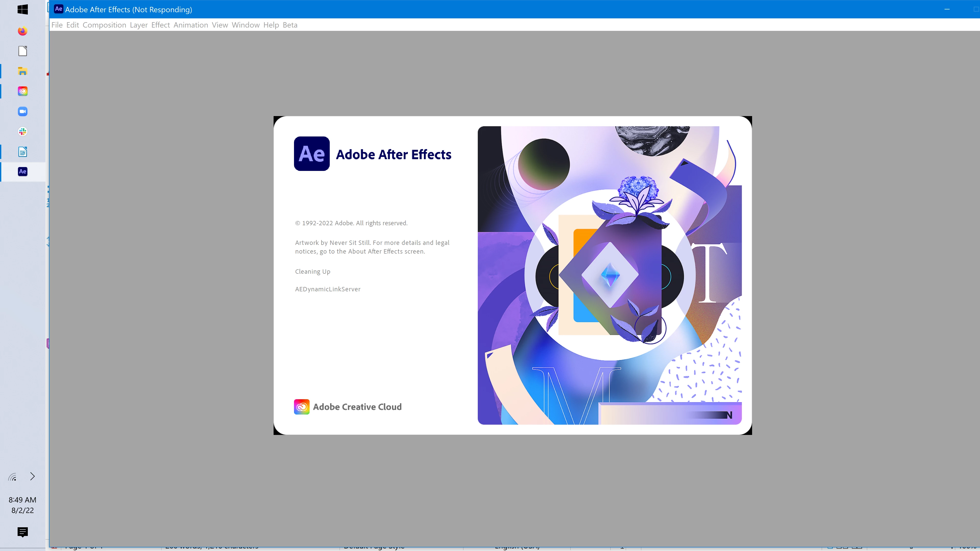Open the Effect menu

161,25
